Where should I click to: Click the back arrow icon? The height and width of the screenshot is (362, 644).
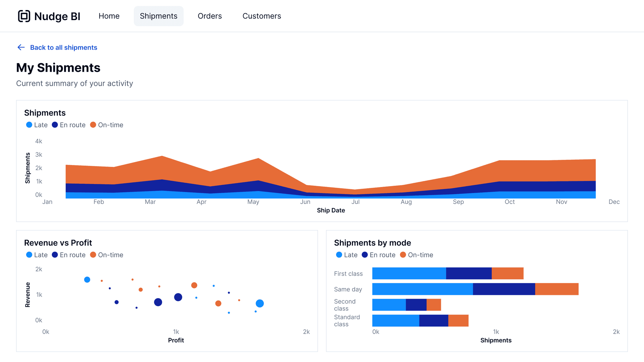point(21,47)
